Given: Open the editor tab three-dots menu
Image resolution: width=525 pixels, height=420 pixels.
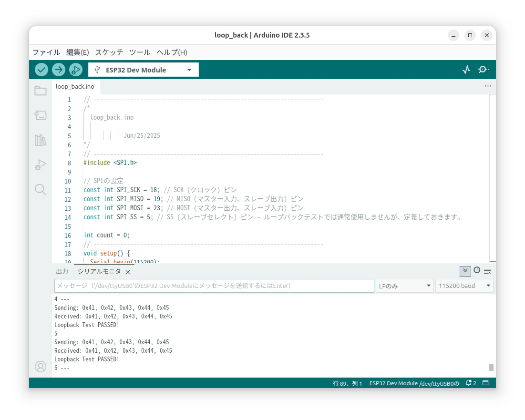Looking at the screenshot, I should (488, 86).
